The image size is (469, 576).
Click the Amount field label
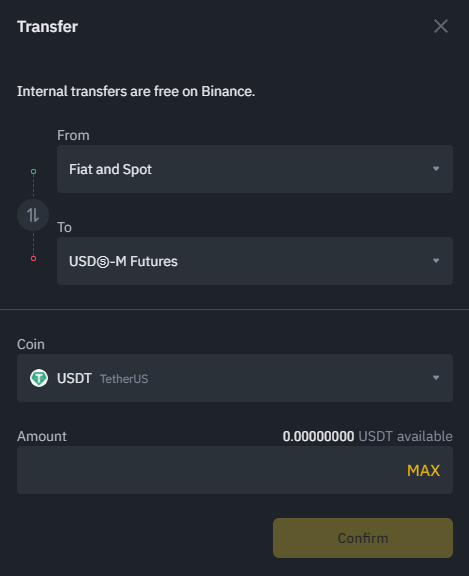[x=42, y=436]
